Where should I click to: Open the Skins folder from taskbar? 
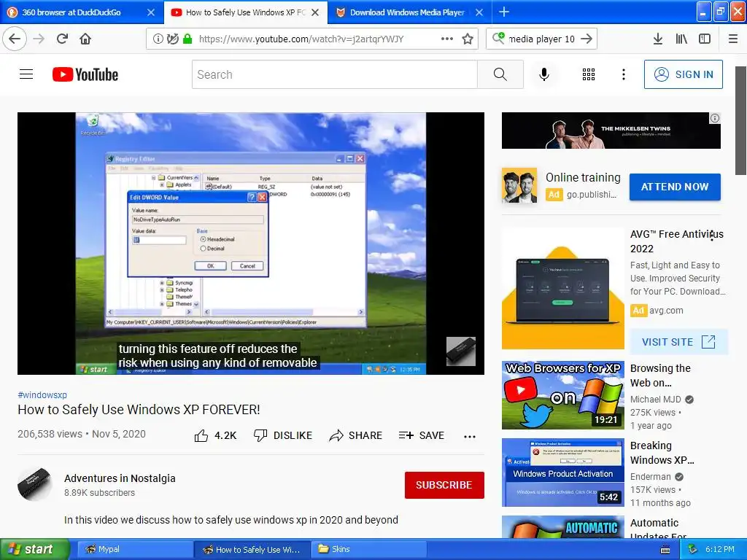(368, 549)
